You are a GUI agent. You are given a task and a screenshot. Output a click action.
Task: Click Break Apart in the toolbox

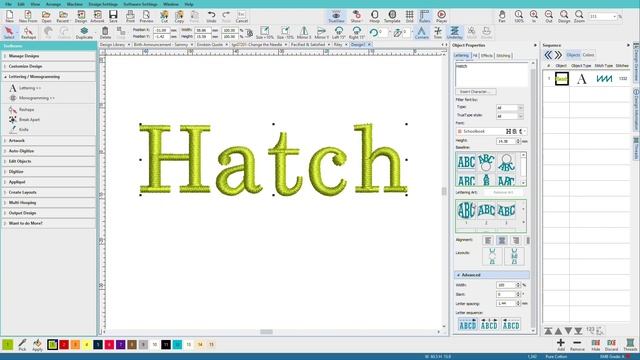pyautogui.click(x=24, y=120)
